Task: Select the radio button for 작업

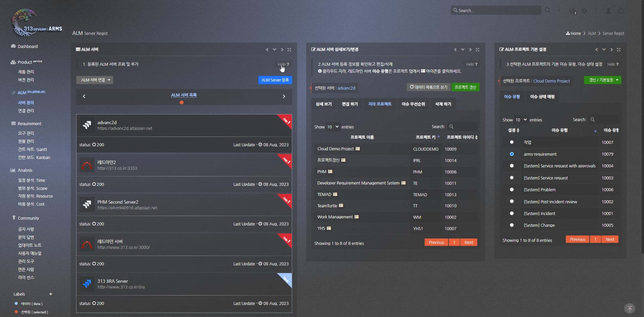Action: [x=512, y=142]
